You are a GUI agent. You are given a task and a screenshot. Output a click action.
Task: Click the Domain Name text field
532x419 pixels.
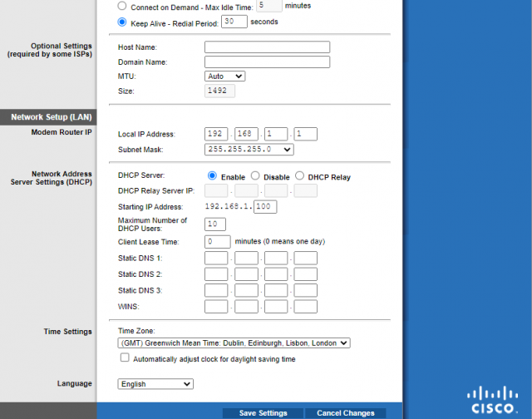coord(267,62)
